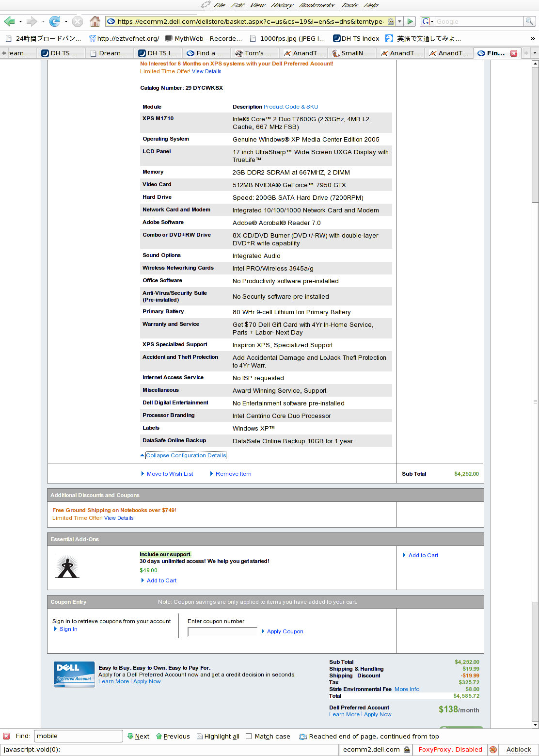Open the http://eztvefnet.org/ bookmark
The width and height of the screenshot is (539, 756).
coord(124,38)
